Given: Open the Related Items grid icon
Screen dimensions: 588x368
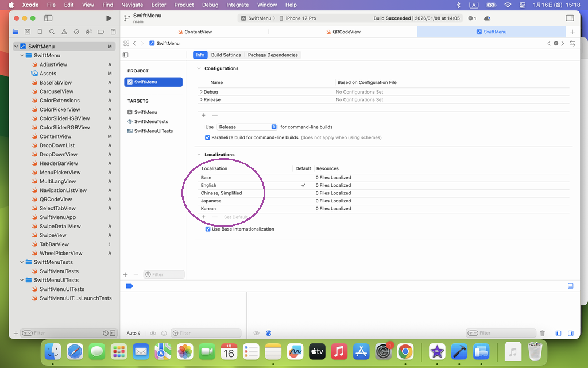Looking at the screenshot, I should click(126, 43).
